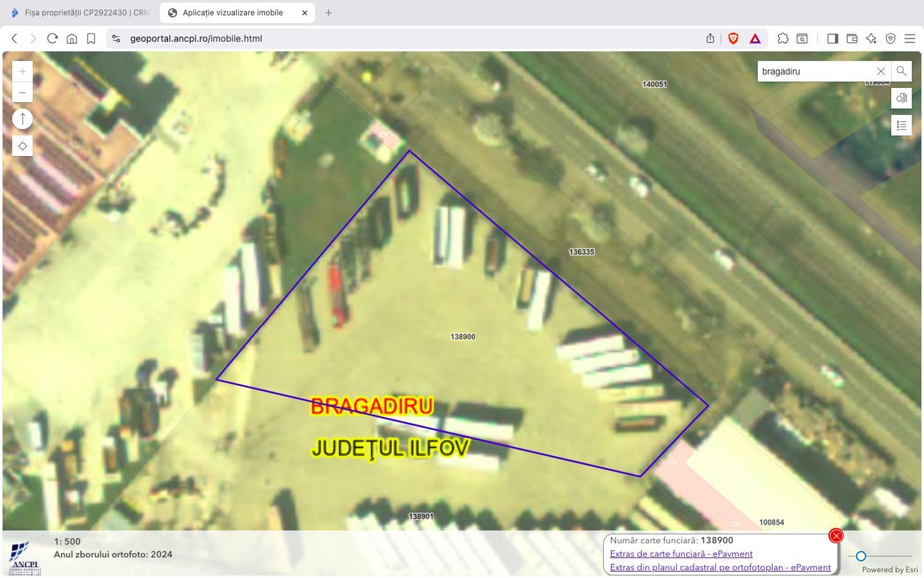Viewport: 924px width, 578px height.
Task: Open Extras de carte funciară - ePayment link
Action: [x=681, y=554]
